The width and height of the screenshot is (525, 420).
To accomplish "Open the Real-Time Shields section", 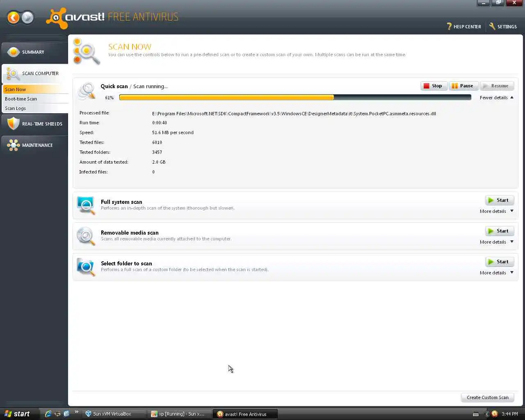I will tap(34, 123).
